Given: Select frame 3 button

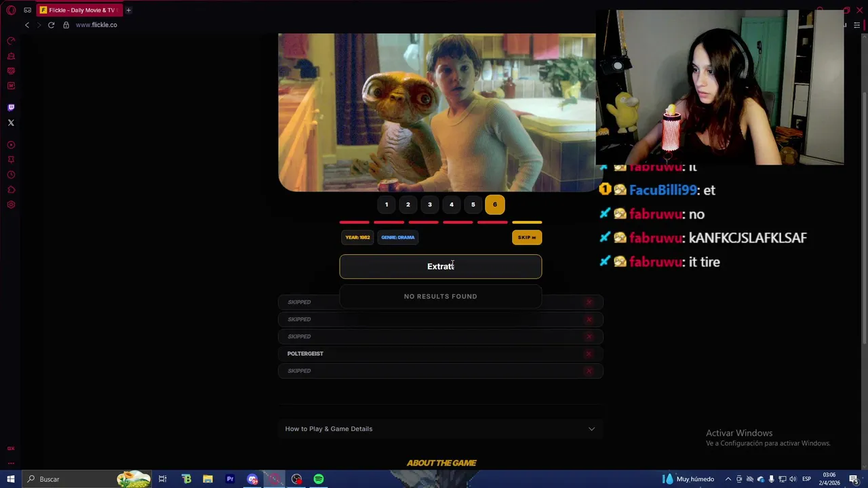Looking at the screenshot, I should click(x=430, y=205).
